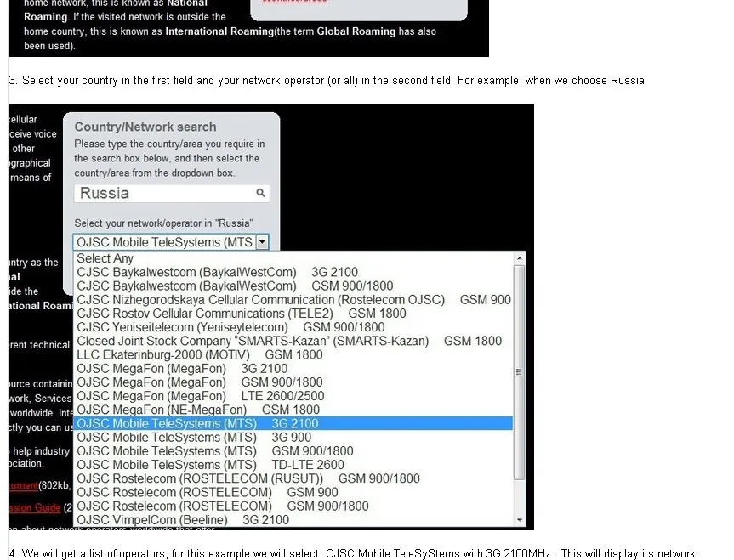
Task: Click the dropdown list scrollbar thumb
Action: 519,372
